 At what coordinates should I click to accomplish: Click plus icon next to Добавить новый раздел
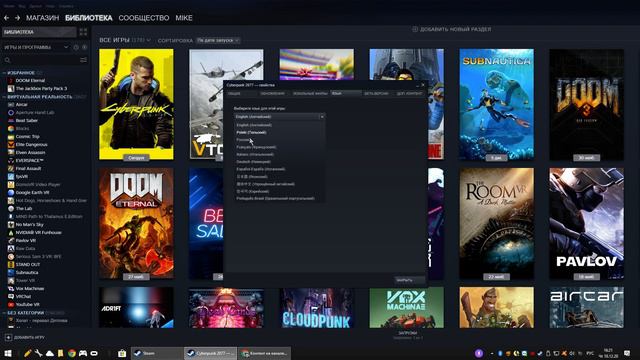415,29
